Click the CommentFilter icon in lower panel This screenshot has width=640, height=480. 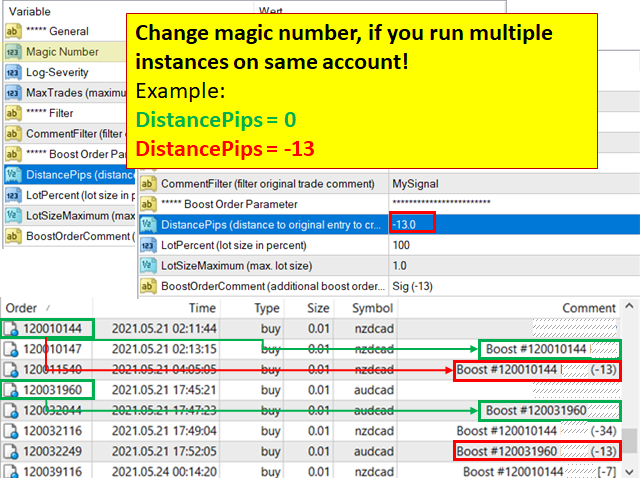[149, 183]
